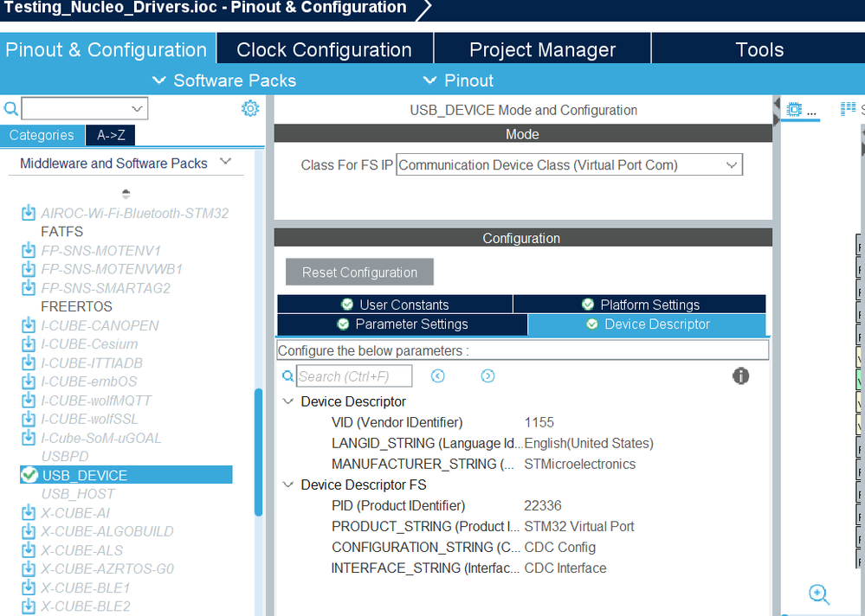Show parameter info with the i icon

(x=740, y=375)
